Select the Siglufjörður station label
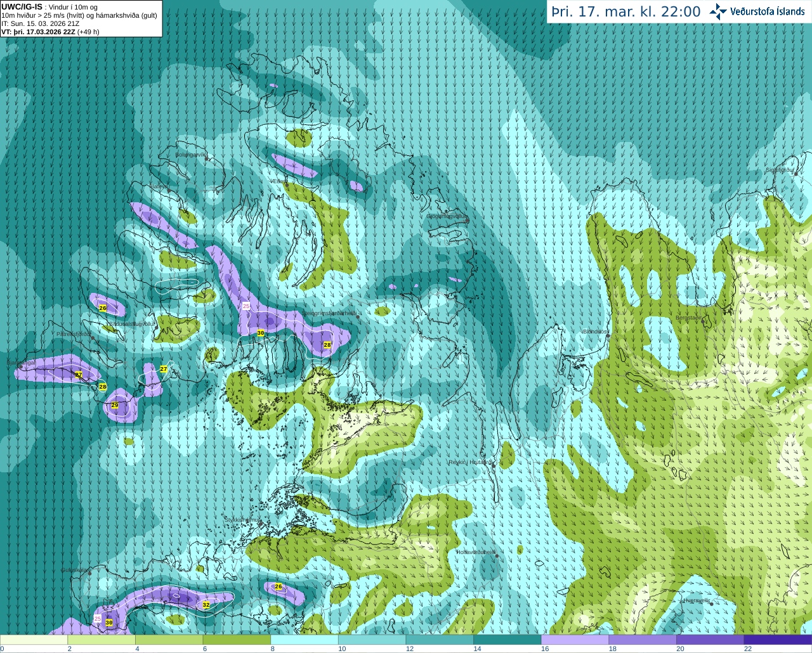Screen dimensions: 812x653 click(x=780, y=170)
